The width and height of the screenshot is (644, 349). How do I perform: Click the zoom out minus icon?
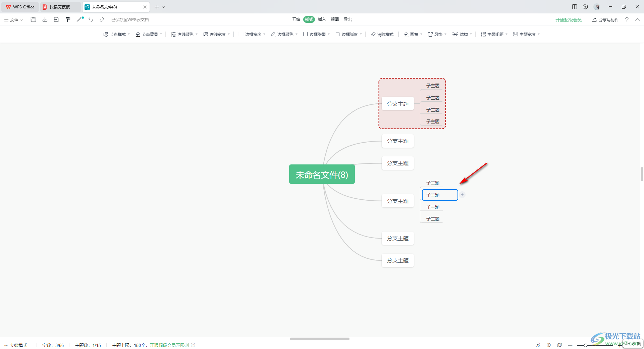(x=570, y=345)
